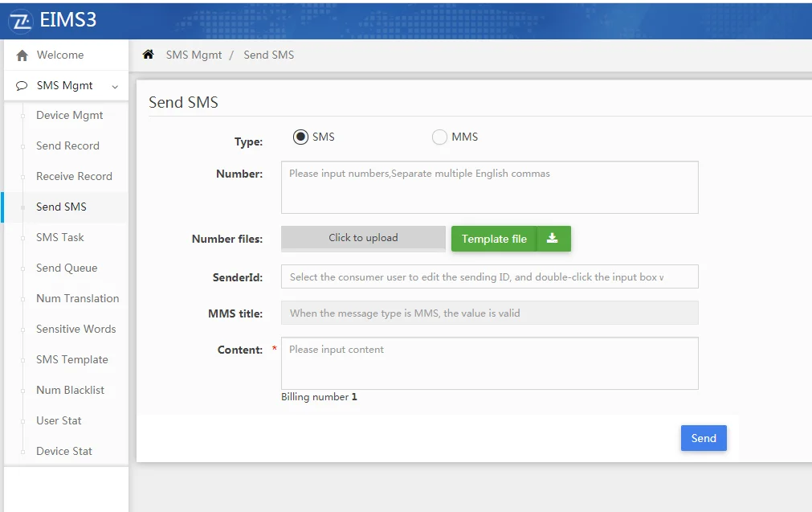Click the home icon in breadcrumb

tap(148, 55)
